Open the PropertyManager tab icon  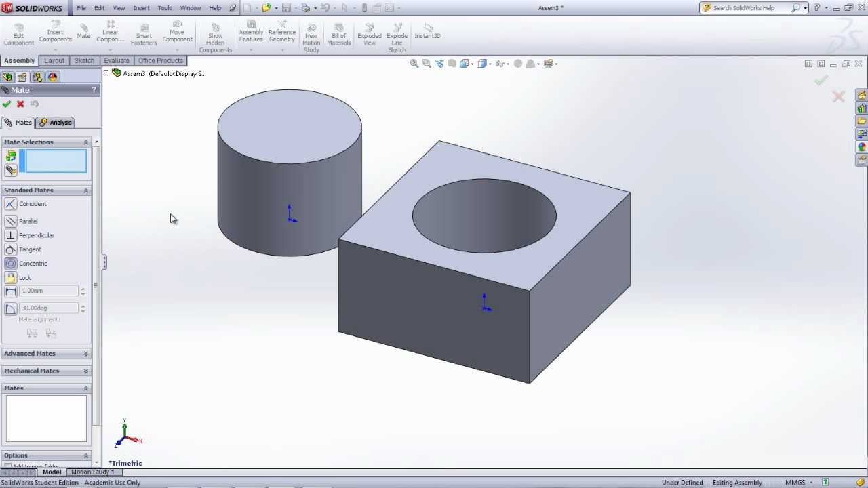(x=22, y=77)
